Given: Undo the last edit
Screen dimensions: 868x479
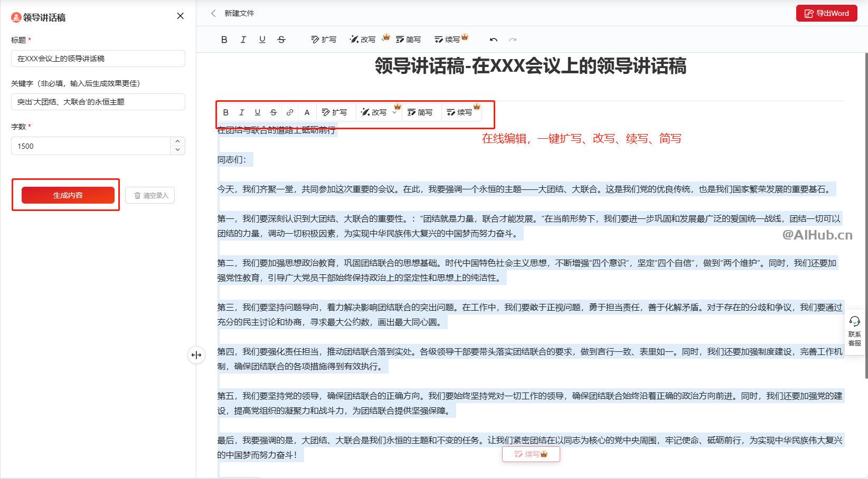Looking at the screenshot, I should [494, 40].
